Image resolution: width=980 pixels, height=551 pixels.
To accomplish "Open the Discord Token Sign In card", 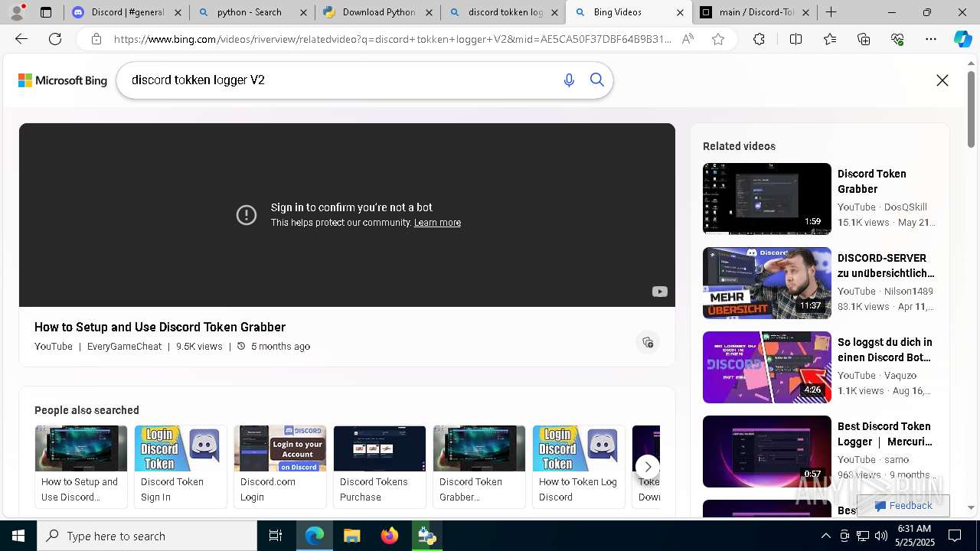I will [181, 467].
